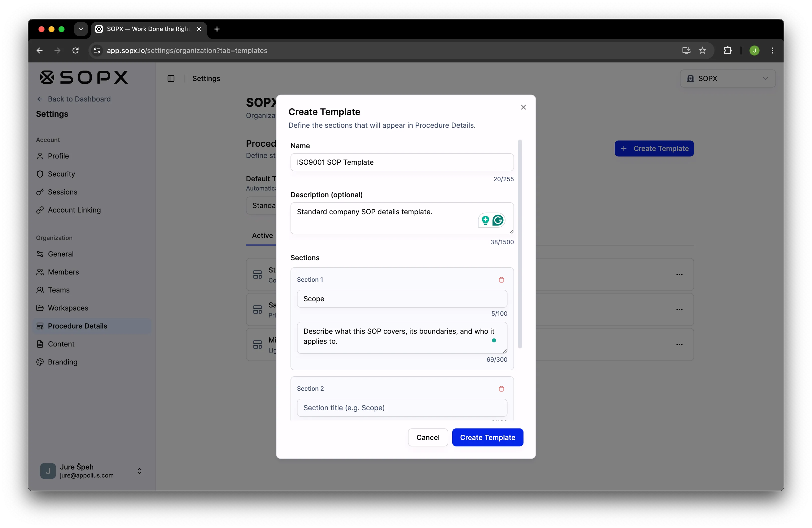Click Create Template button on background page

(x=654, y=148)
